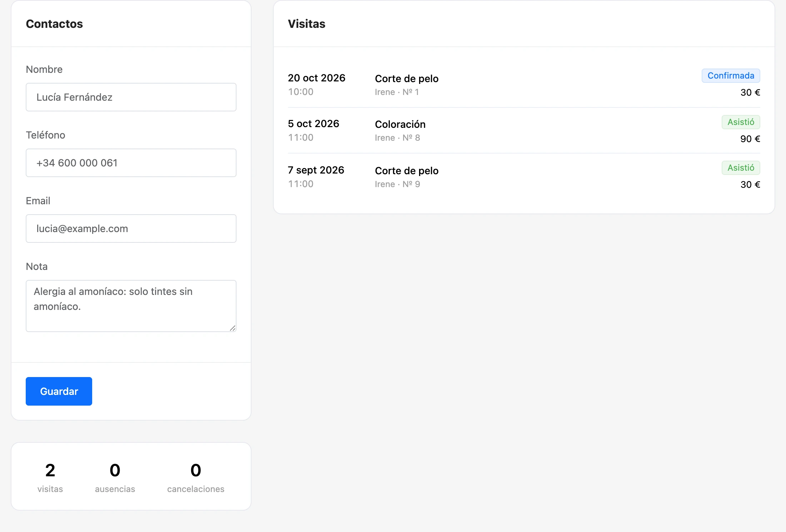Screen dimensions: 786x532
Task: Open the 20 oct 2026 Corte de pelo visit
Action: [x=524, y=85]
